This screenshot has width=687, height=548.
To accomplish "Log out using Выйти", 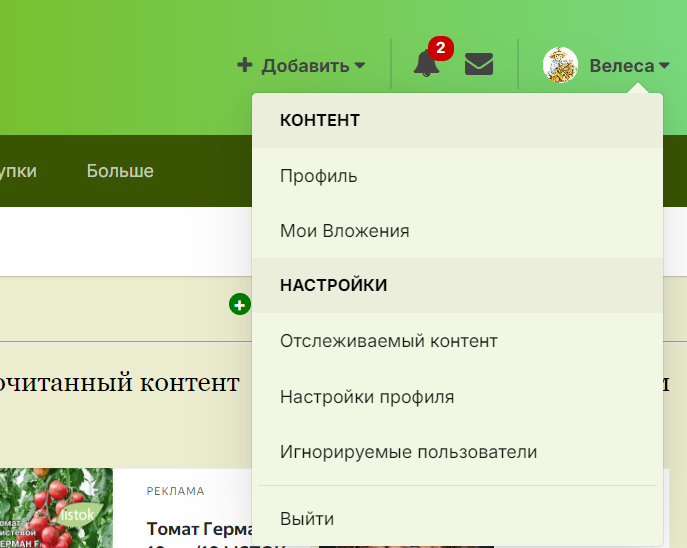I will tap(306, 519).
